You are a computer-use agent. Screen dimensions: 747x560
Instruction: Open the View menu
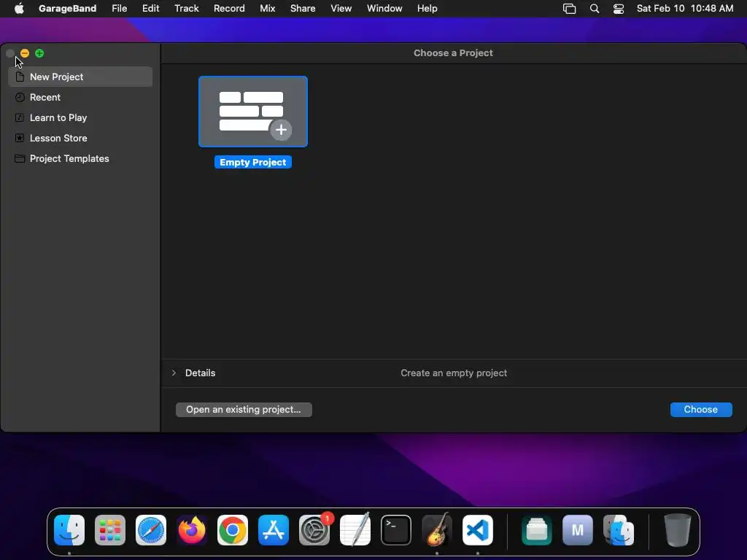click(341, 9)
